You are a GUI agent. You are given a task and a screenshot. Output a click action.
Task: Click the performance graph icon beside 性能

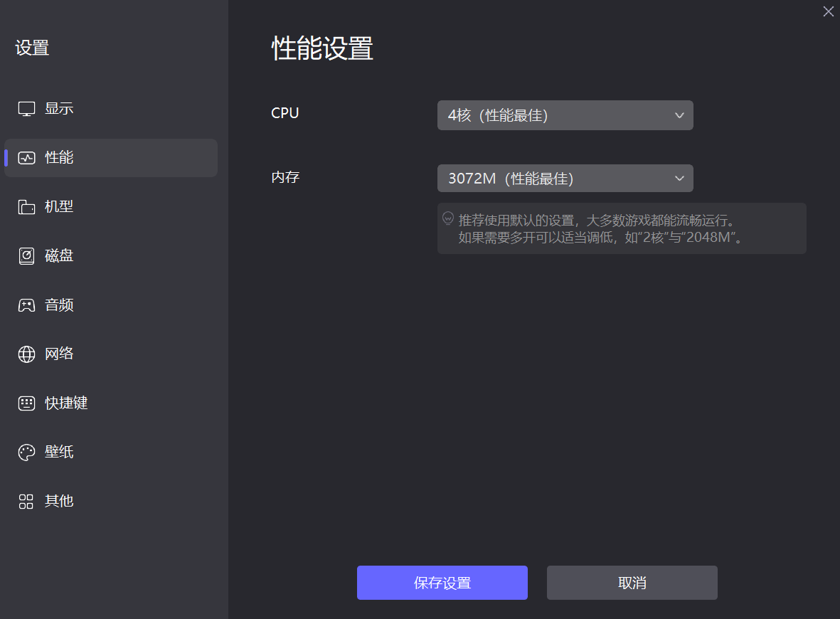[26, 157]
